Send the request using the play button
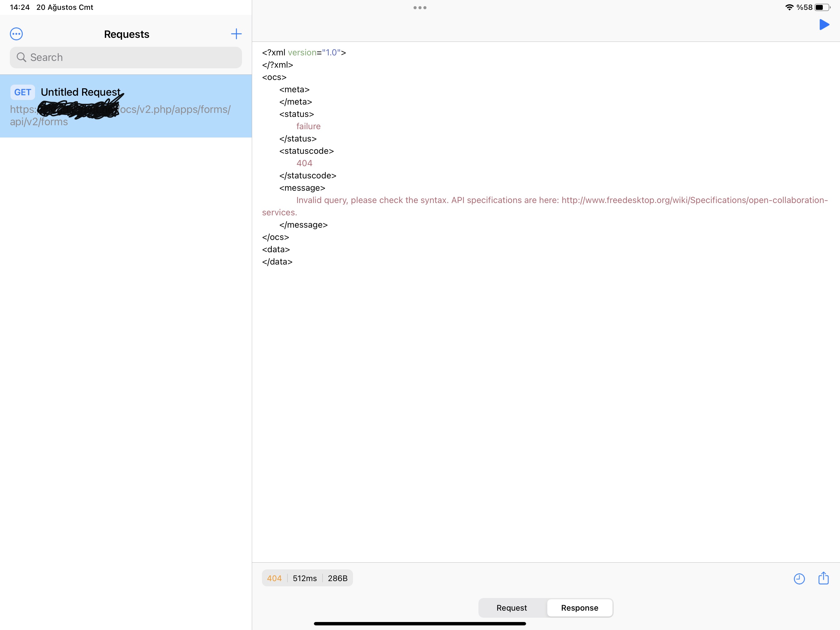The image size is (840, 630). 824,25
